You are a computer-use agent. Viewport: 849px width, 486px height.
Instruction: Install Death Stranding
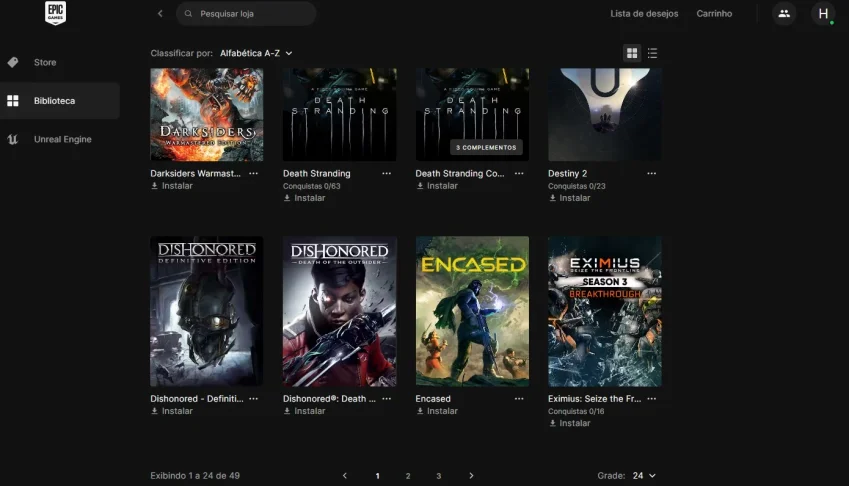(304, 198)
